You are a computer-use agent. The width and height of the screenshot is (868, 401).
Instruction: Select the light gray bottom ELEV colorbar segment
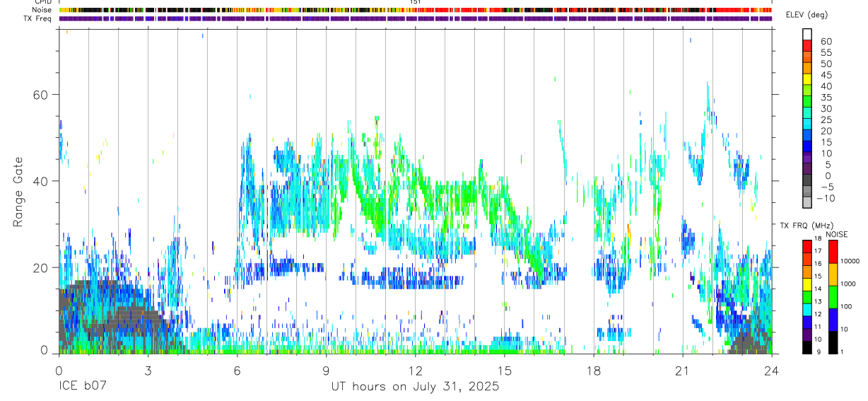807,203
